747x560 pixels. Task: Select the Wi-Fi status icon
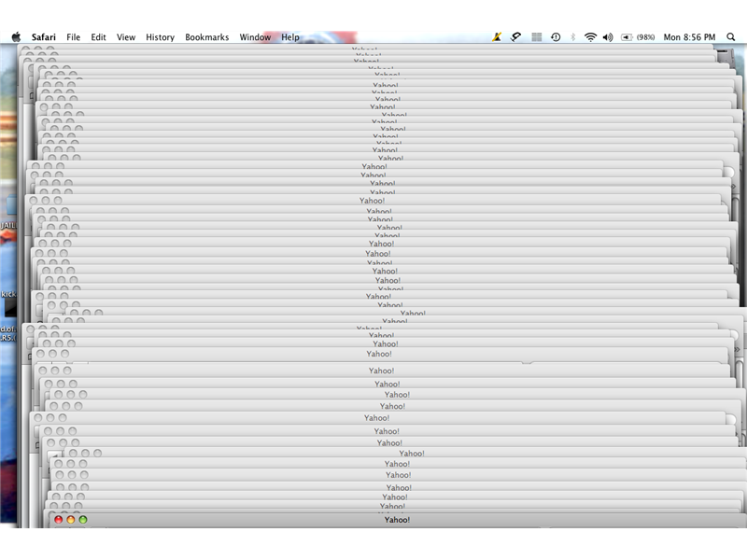[590, 36]
